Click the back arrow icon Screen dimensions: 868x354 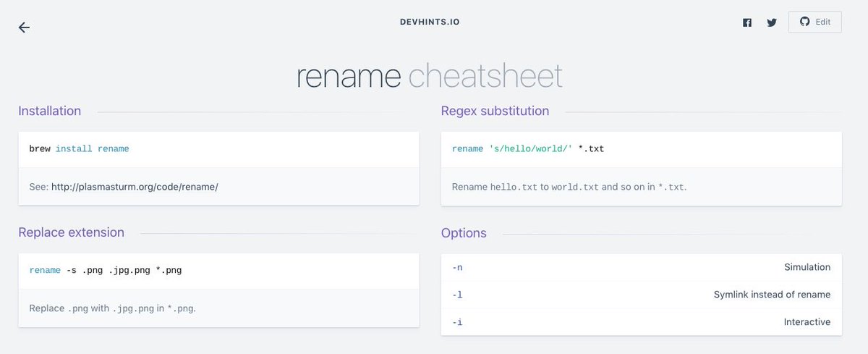click(24, 28)
